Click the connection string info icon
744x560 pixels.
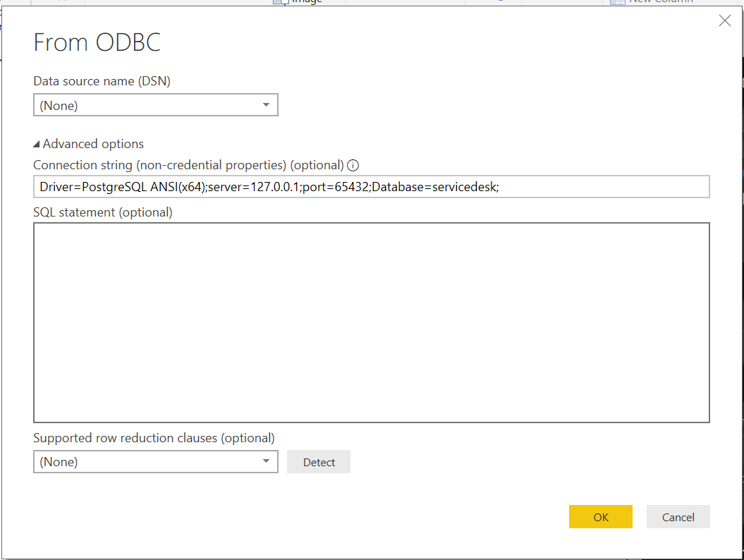(x=353, y=165)
